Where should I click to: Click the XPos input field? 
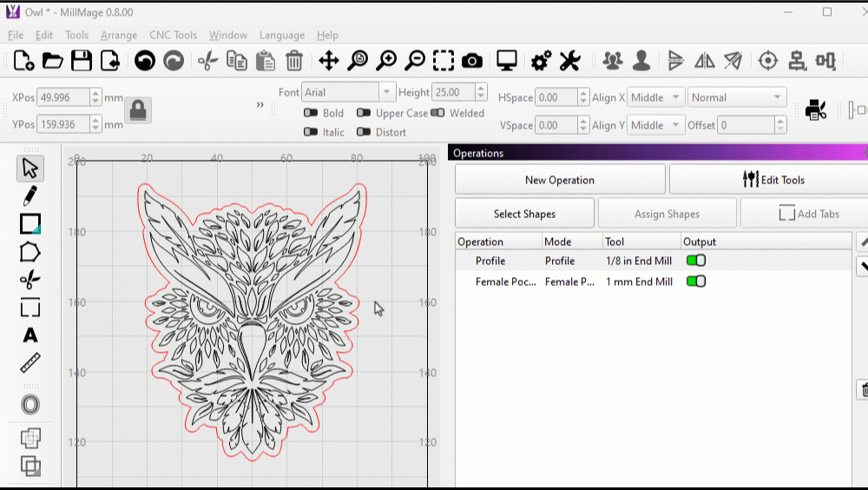pos(62,97)
